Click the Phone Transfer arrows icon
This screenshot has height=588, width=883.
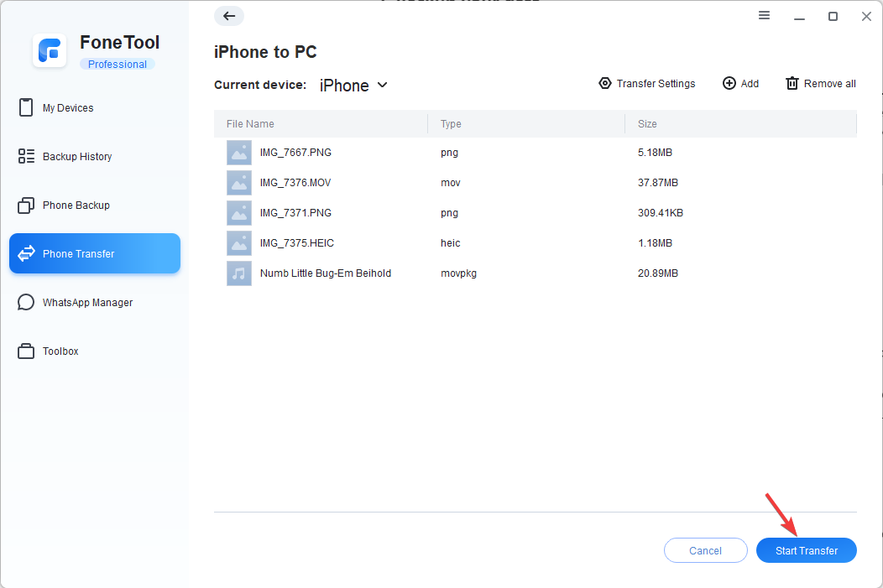point(26,254)
